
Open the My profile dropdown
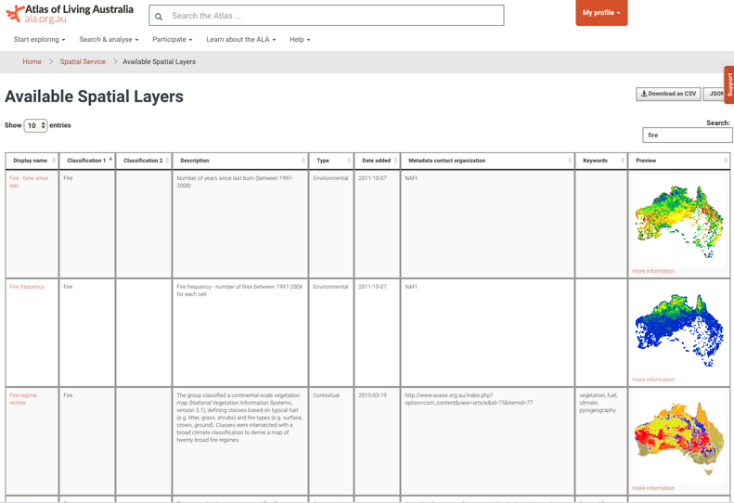coord(601,13)
